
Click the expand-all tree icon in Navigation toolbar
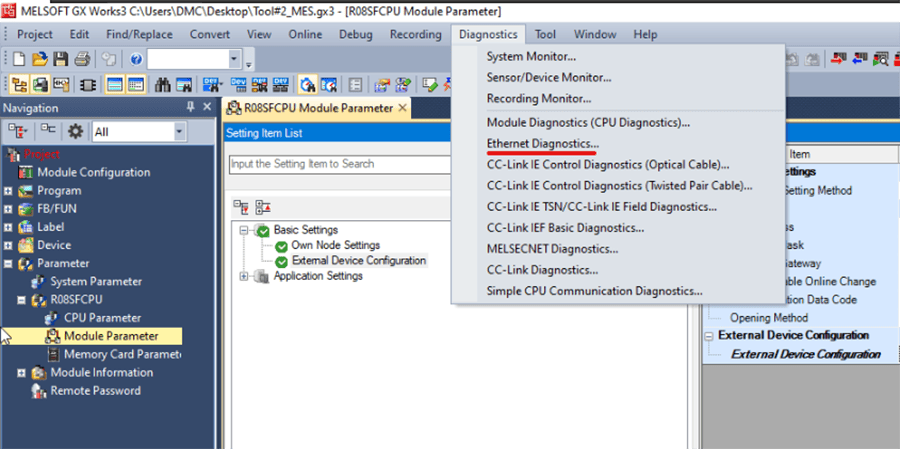(20, 131)
